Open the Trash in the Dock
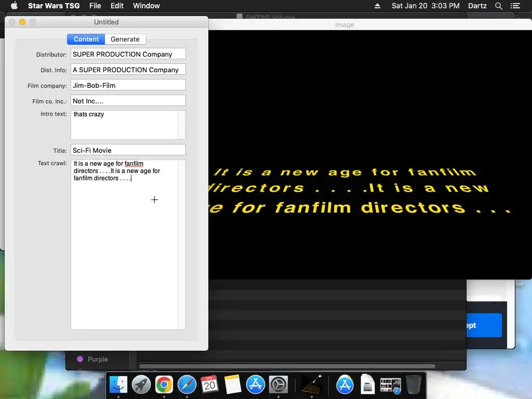 click(413, 384)
